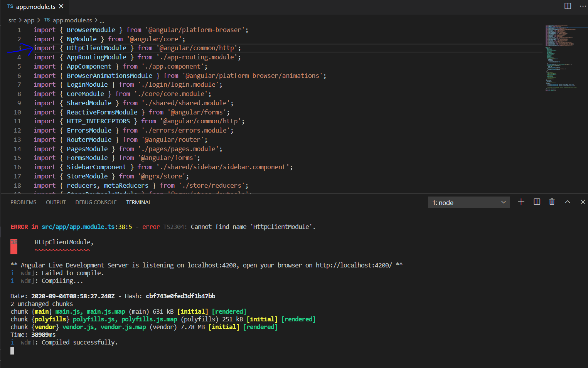Click the 'src' breadcrumb entry

tap(12, 20)
